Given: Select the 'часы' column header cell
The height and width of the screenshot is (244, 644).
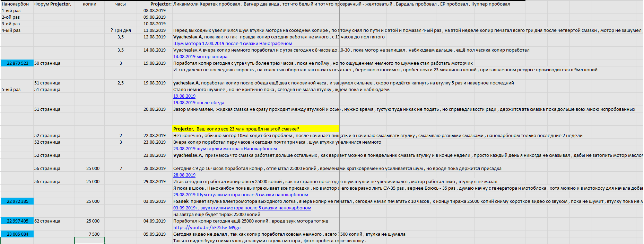Looking at the screenshot, I should pyautogui.click(x=120, y=4).
